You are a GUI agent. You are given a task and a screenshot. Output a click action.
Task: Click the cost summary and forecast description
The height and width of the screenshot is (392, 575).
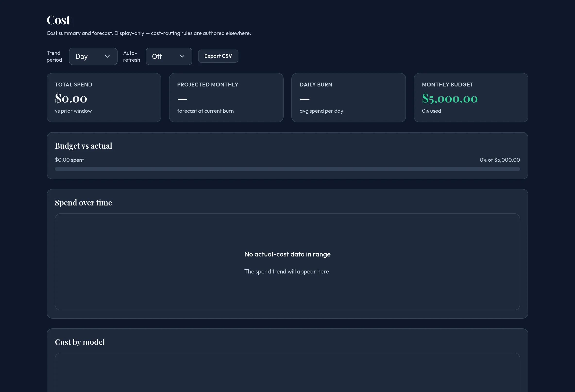(149, 33)
